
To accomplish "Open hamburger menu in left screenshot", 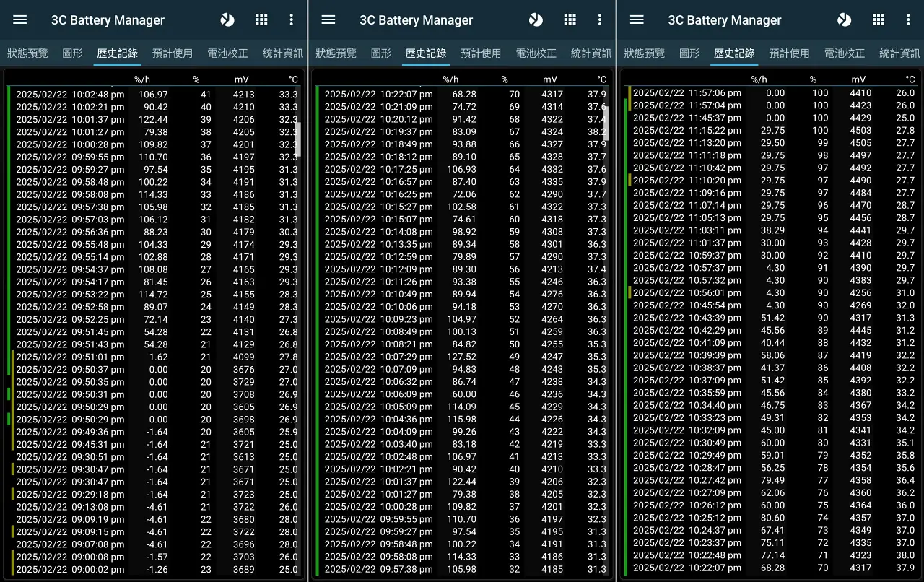I will coord(20,19).
